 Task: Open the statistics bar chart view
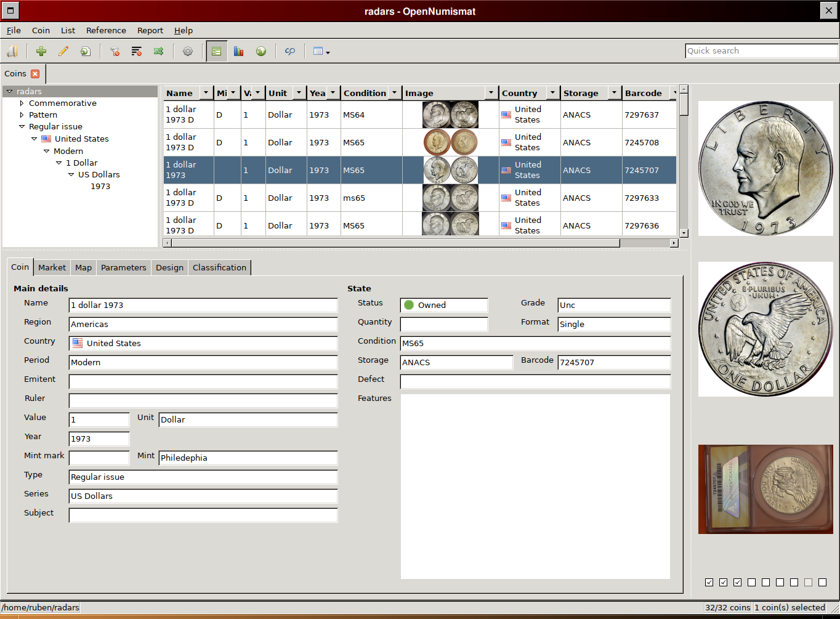tap(238, 51)
